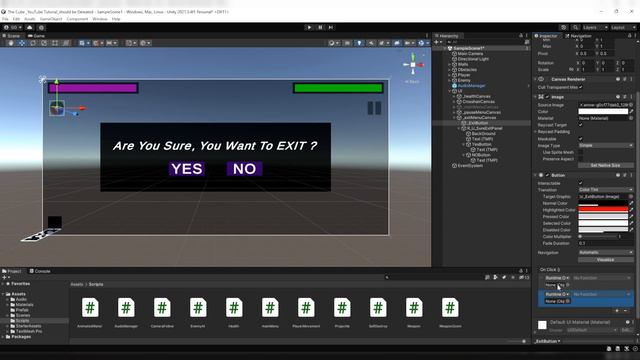Select the Health script icon
This screenshot has width=640, height=360.
point(234,307)
